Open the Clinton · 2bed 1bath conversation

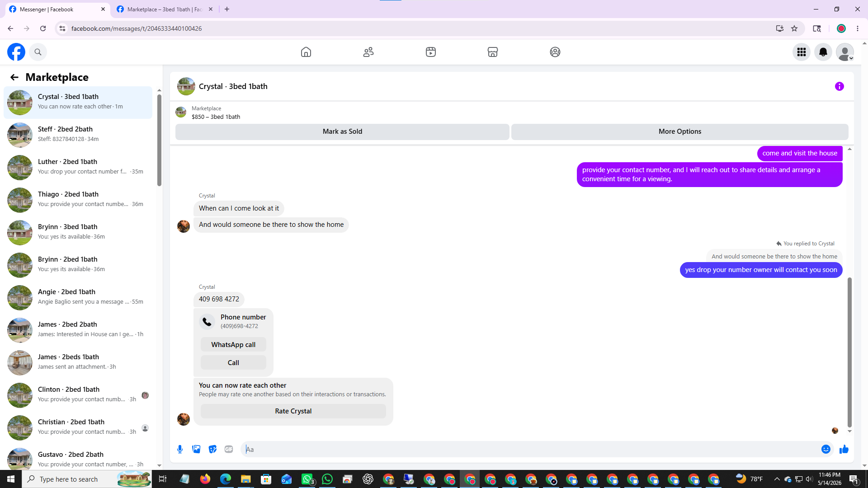[x=78, y=395]
